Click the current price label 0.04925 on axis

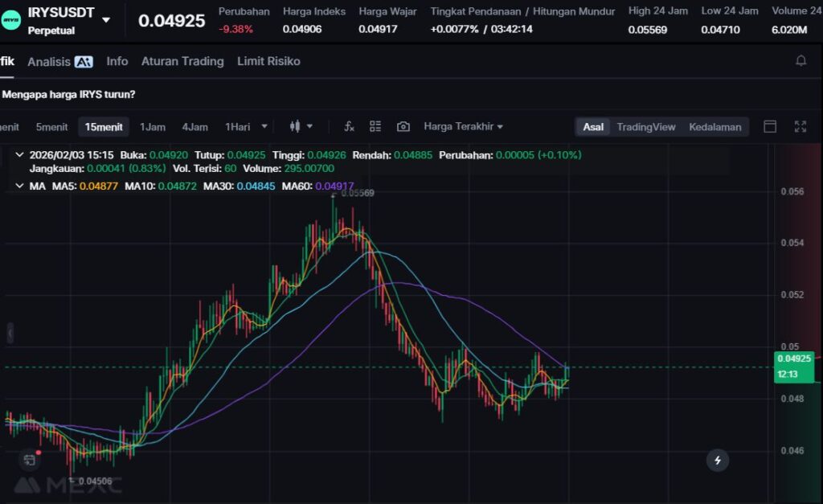click(x=794, y=359)
